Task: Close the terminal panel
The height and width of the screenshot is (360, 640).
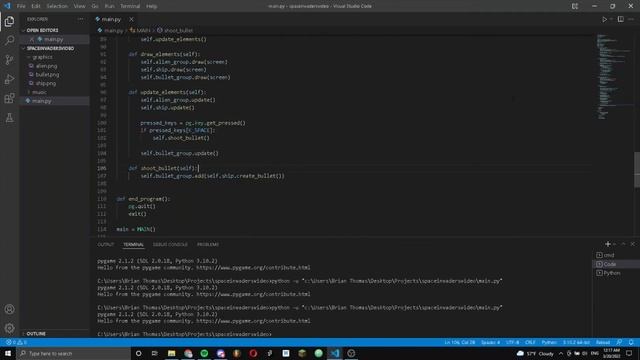Action: click(x=633, y=244)
